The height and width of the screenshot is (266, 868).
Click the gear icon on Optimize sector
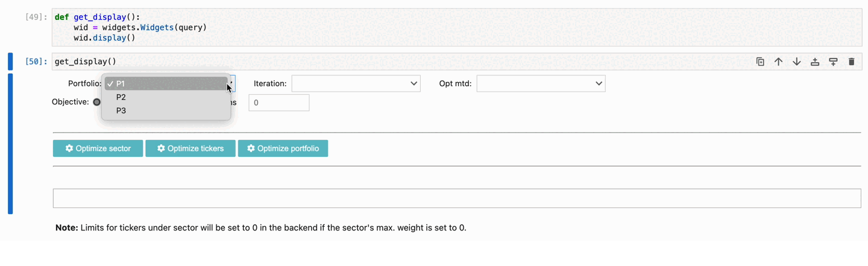(x=69, y=148)
